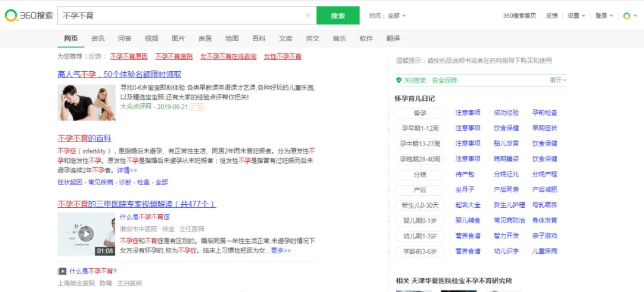Open the 登录 dropdown
The height and width of the screenshot is (292, 644).
tap(604, 16)
